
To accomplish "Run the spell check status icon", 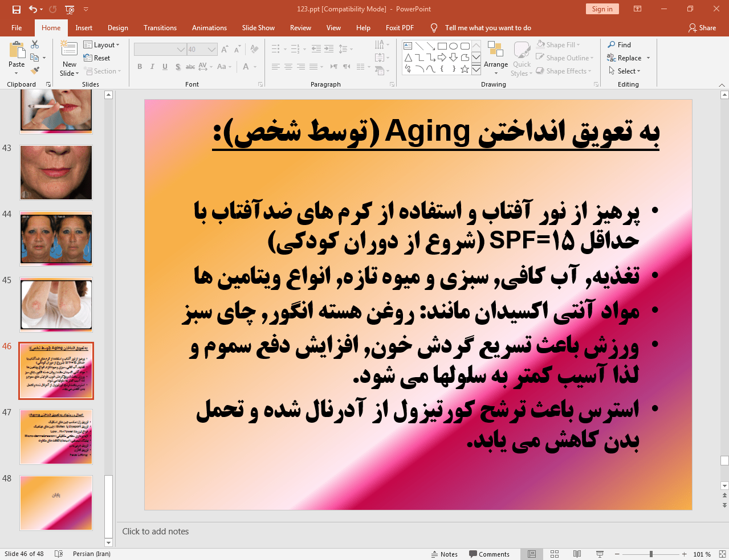I will [x=58, y=554].
